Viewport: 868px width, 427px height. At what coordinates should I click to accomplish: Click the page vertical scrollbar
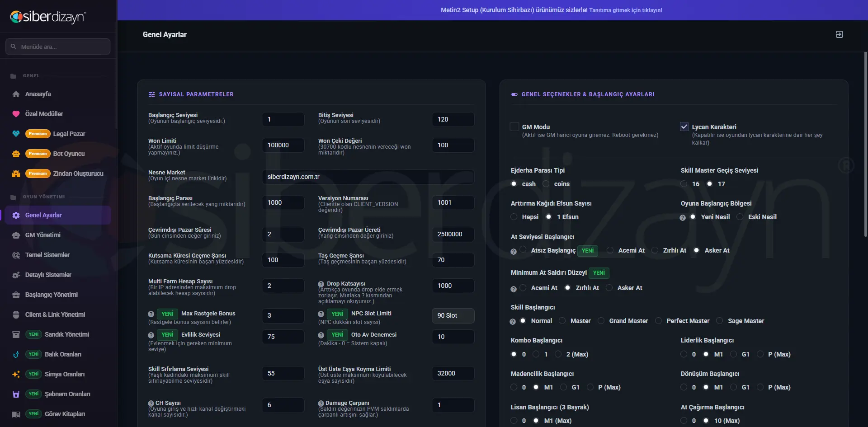(x=865, y=145)
